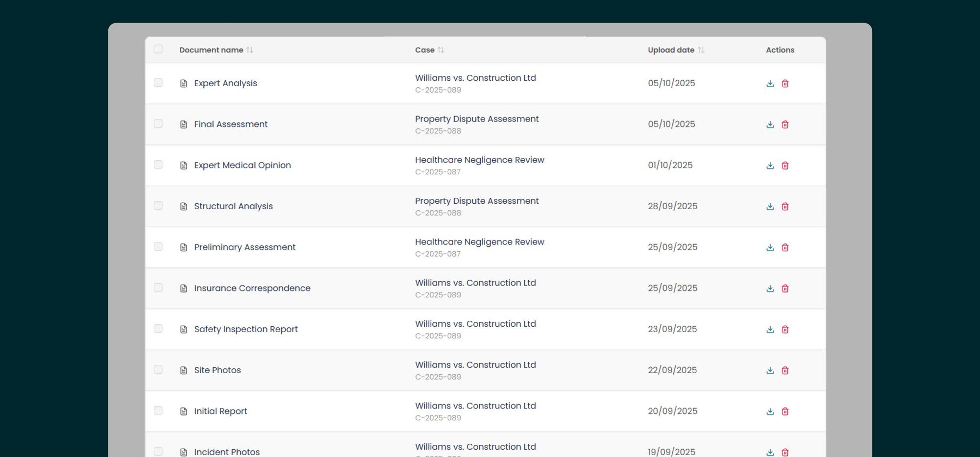Download the Site Photos document
This screenshot has width=980, height=457.
tap(770, 370)
